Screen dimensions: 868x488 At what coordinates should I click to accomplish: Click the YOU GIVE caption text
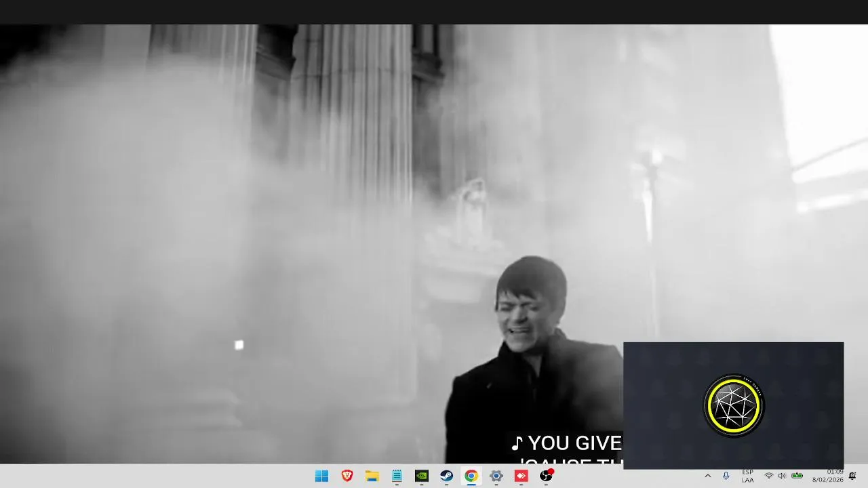tap(574, 443)
